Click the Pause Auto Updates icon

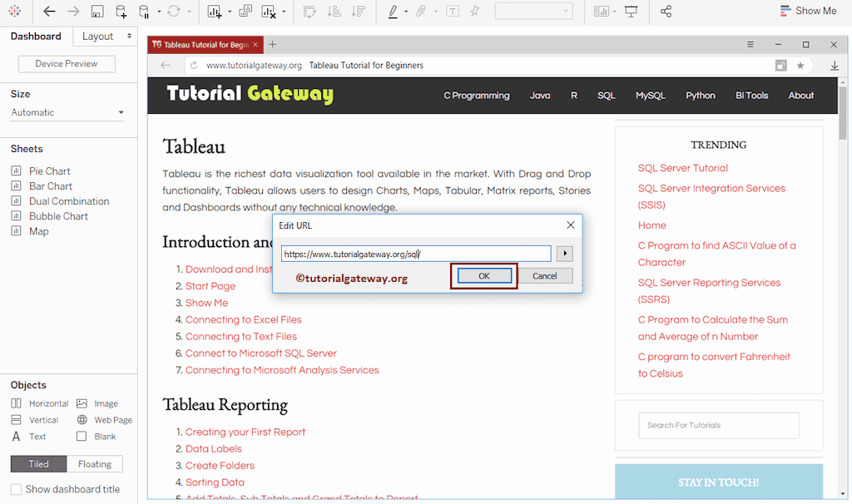coord(144,12)
